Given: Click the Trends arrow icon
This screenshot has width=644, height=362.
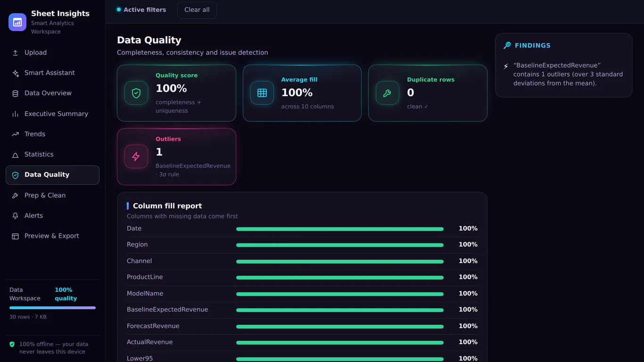Looking at the screenshot, I should (15, 134).
